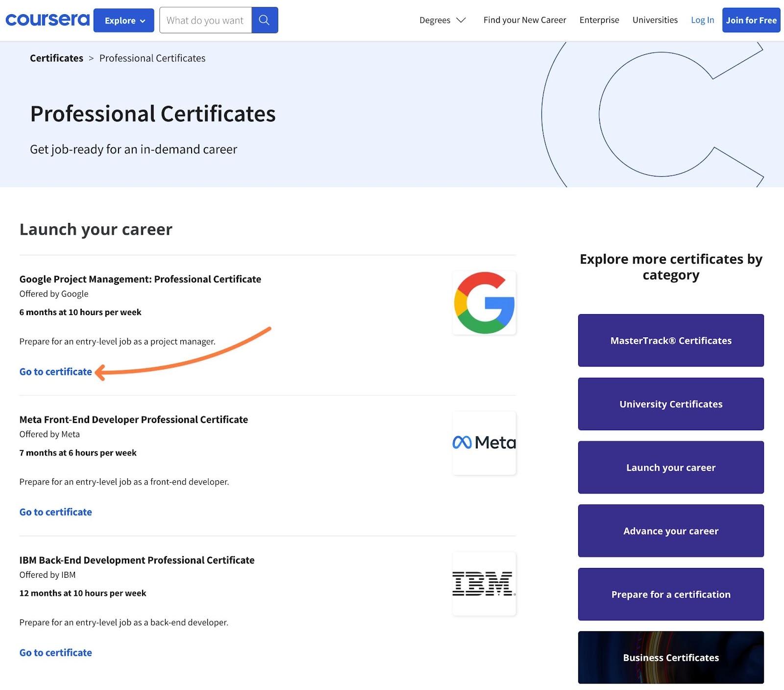Click the search magnifier icon

tap(264, 20)
